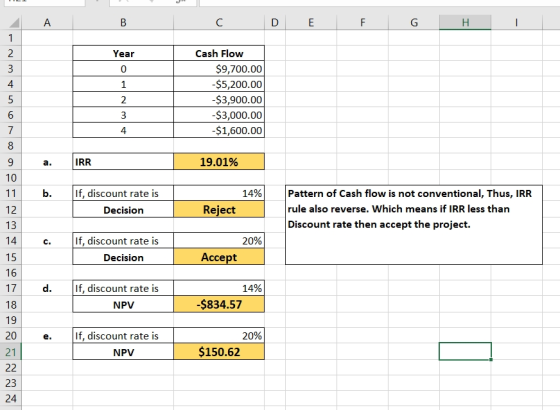Image resolution: width=560 pixels, height=410 pixels.
Task: Click the 'd.' label cell
Action: point(47,288)
